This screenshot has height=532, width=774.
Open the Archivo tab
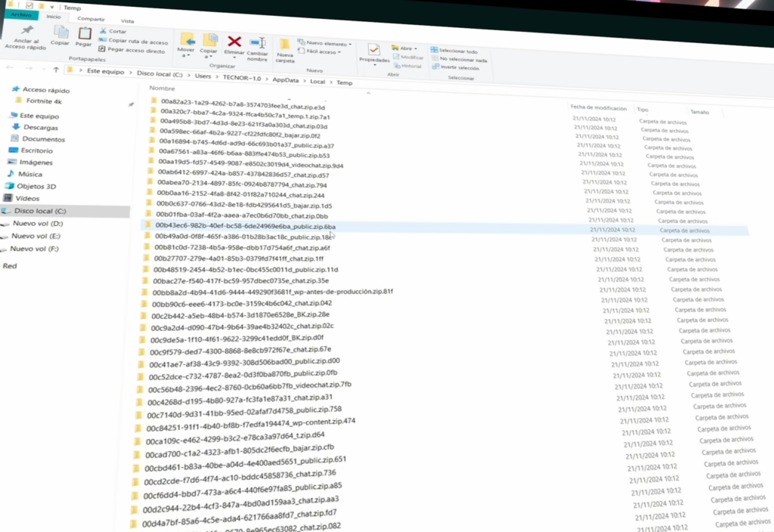(x=21, y=15)
